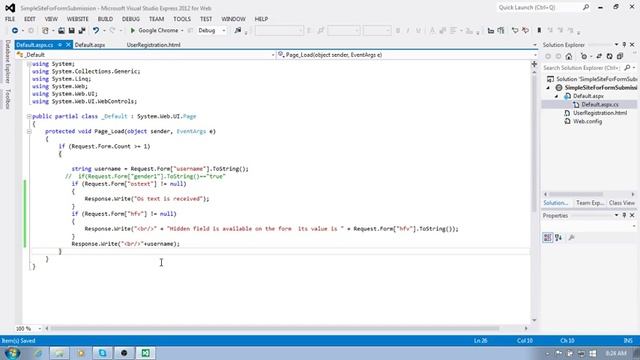This screenshot has width=640, height=360.
Task: Click the Save All toolbar icon
Action: tap(82, 31)
